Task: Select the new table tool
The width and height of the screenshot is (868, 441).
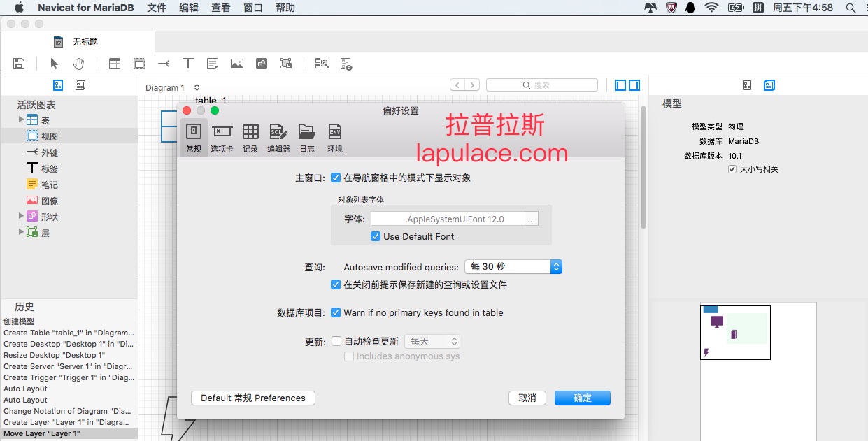Action: [x=115, y=64]
